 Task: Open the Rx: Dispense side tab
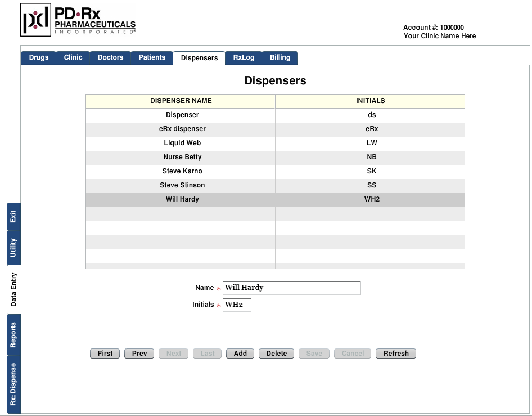pyautogui.click(x=13, y=384)
